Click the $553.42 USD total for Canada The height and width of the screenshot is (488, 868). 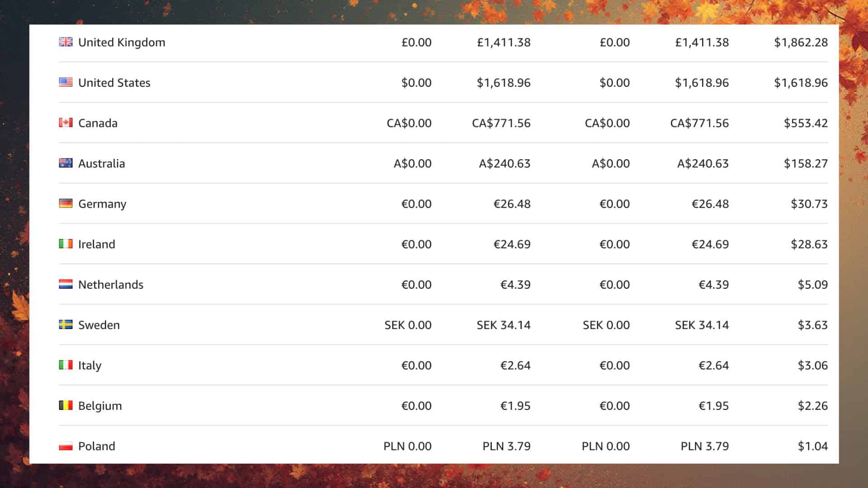click(x=806, y=123)
